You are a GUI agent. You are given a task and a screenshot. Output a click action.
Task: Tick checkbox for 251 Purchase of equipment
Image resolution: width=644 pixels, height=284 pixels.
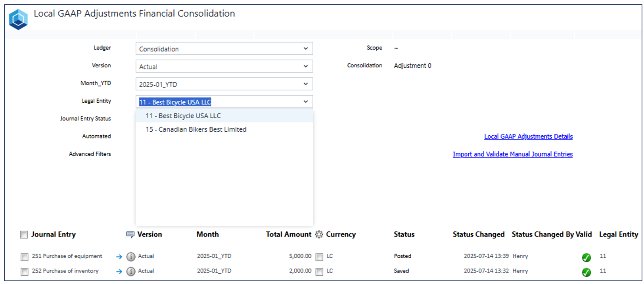coord(25,257)
